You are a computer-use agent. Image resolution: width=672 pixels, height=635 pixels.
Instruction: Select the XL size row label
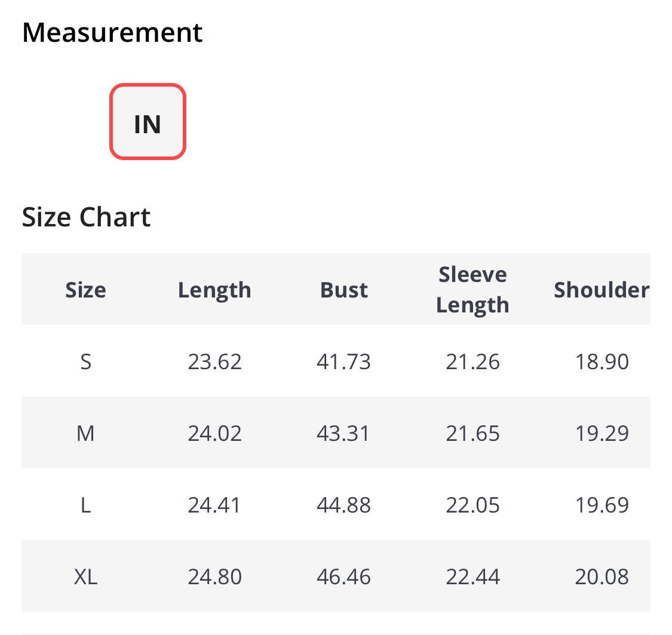click(85, 576)
